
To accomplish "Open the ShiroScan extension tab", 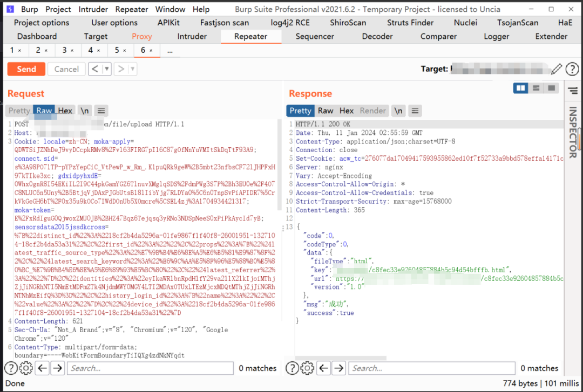I will [x=348, y=23].
